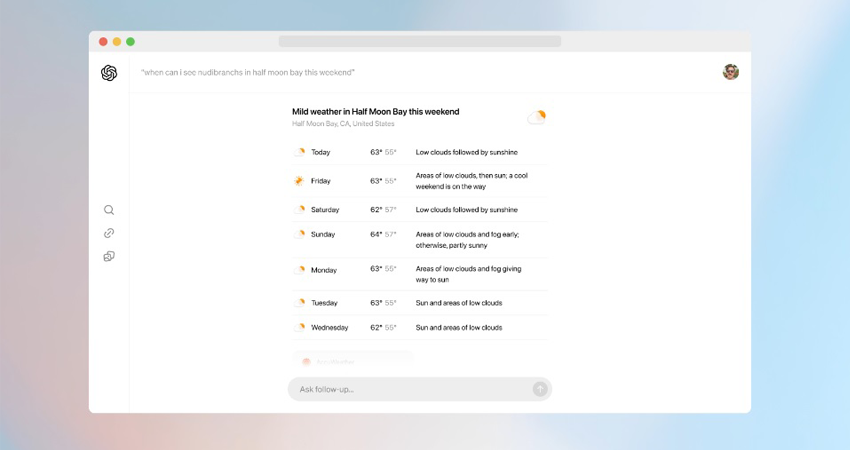Click Monday's 'fog giving way to sun' text

[x=468, y=274]
